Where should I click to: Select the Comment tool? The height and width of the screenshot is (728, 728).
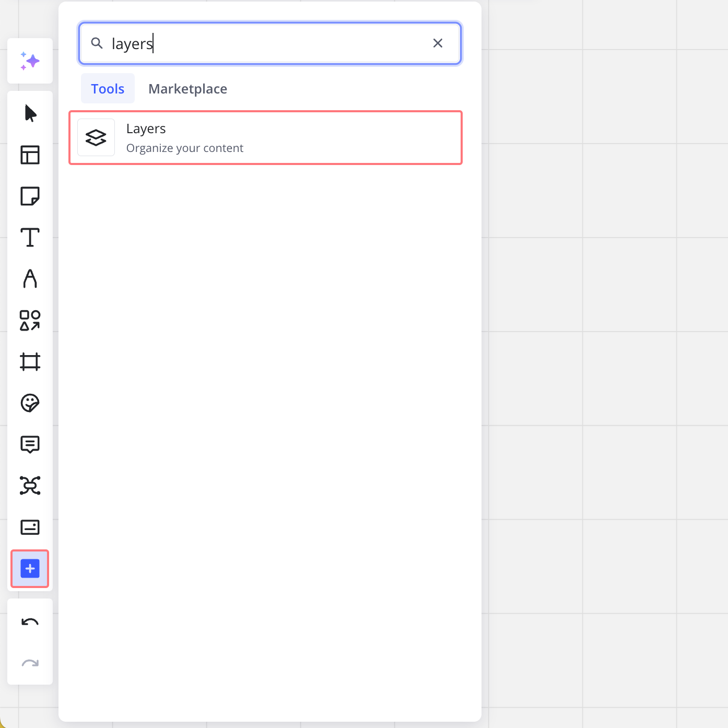point(30,444)
